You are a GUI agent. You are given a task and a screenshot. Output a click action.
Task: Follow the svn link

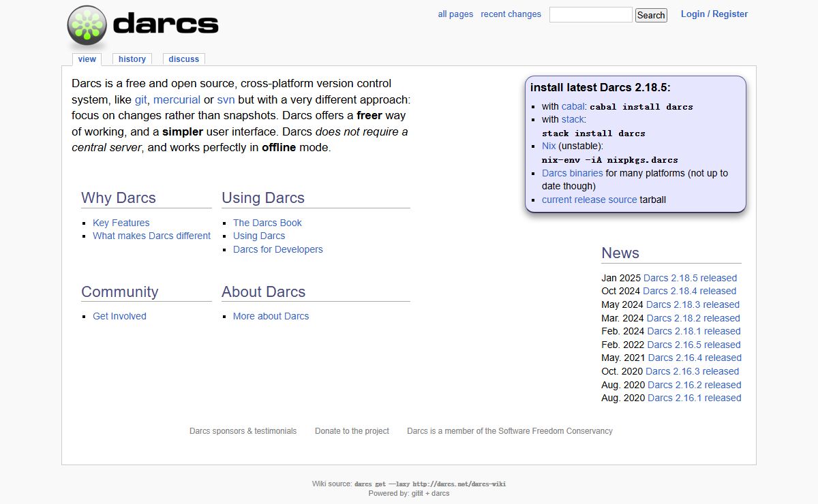click(226, 99)
